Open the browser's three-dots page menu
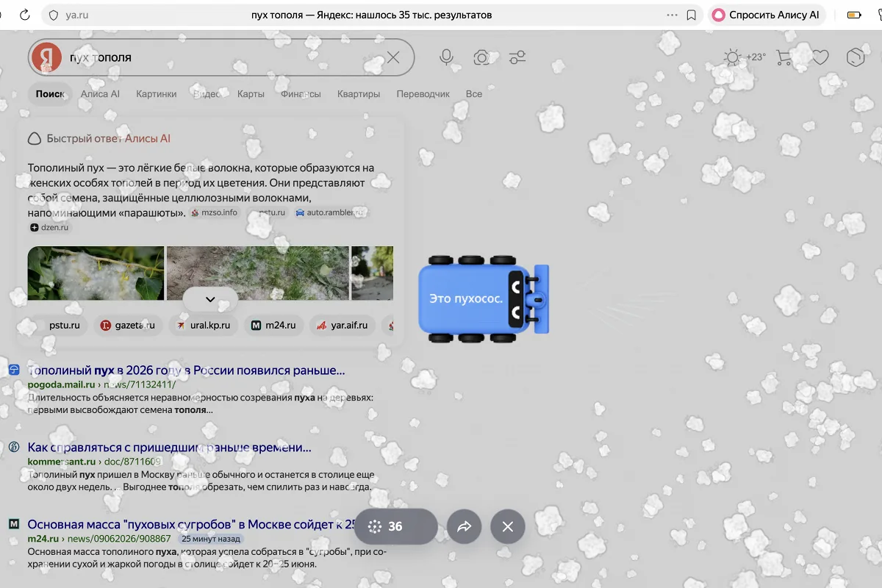The image size is (882, 588). click(672, 15)
